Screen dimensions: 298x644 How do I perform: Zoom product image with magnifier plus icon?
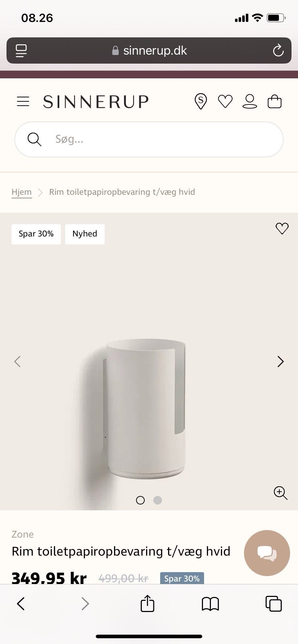(280, 493)
